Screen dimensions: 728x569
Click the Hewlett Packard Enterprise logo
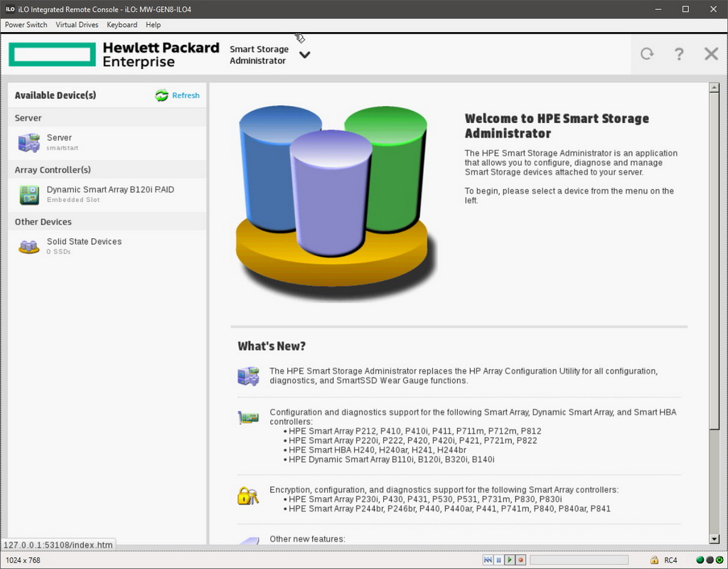click(x=114, y=54)
